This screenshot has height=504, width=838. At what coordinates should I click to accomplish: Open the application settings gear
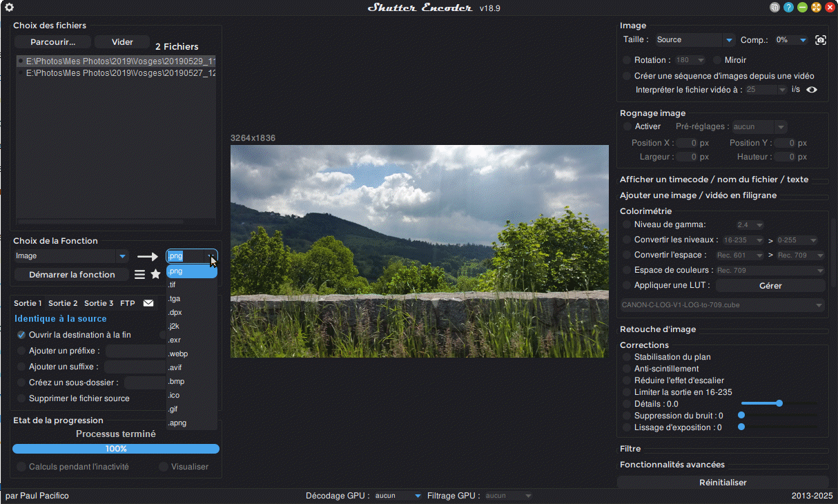[x=9, y=9]
